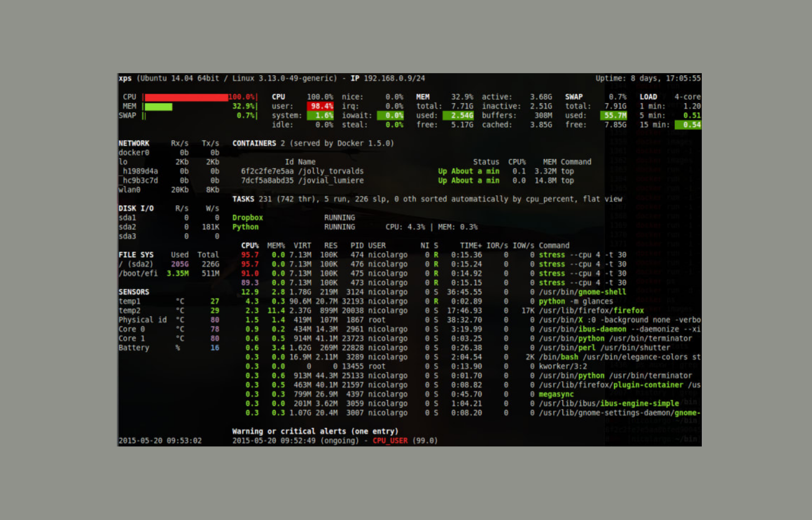Select the Uptime text in the header
This screenshot has width=812, height=520.
click(647, 79)
